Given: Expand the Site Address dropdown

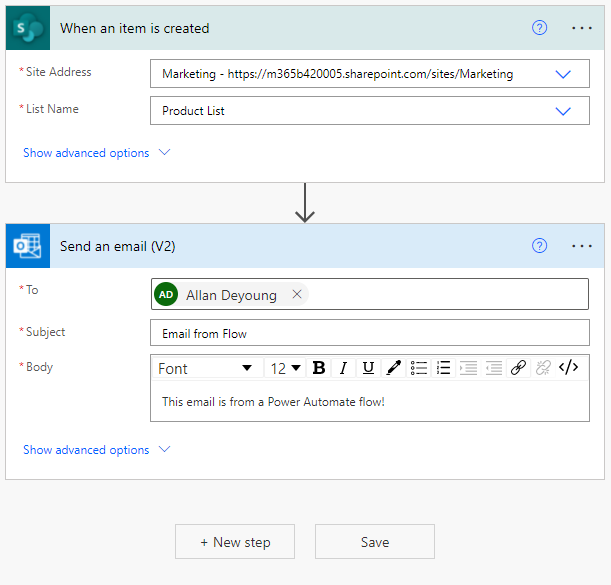Looking at the screenshot, I should [x=563, y=74].
